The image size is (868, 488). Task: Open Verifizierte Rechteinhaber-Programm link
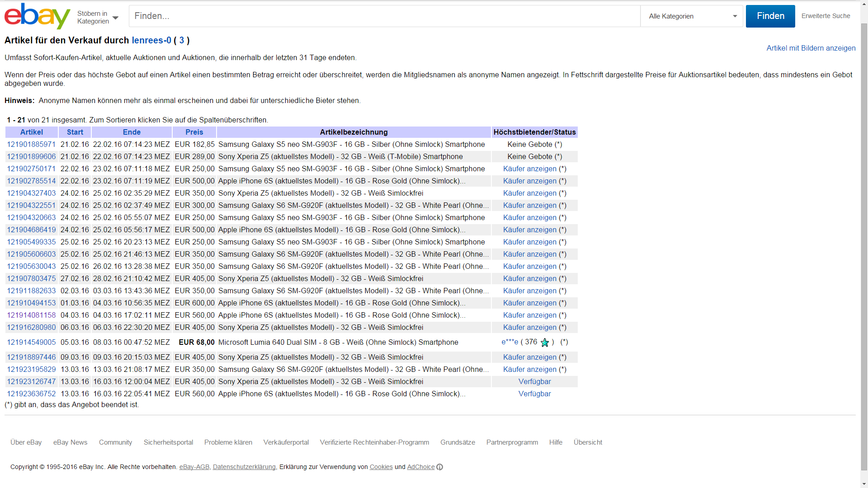(375, 442)
